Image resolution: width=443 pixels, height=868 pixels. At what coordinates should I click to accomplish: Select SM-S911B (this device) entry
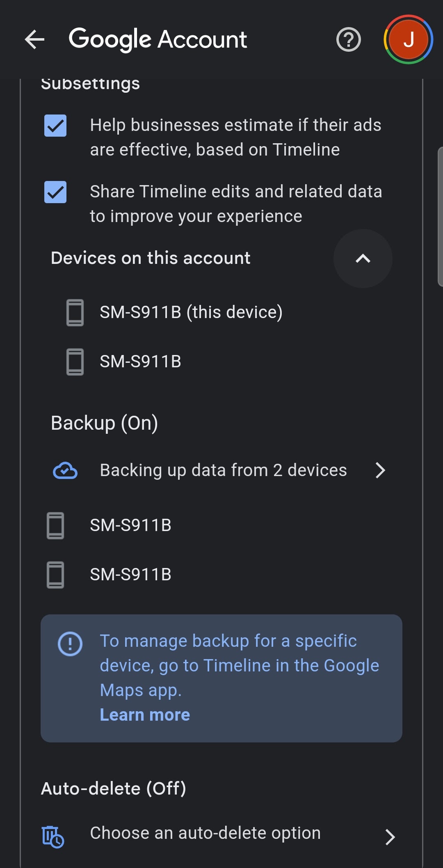[x=191, y=312]
